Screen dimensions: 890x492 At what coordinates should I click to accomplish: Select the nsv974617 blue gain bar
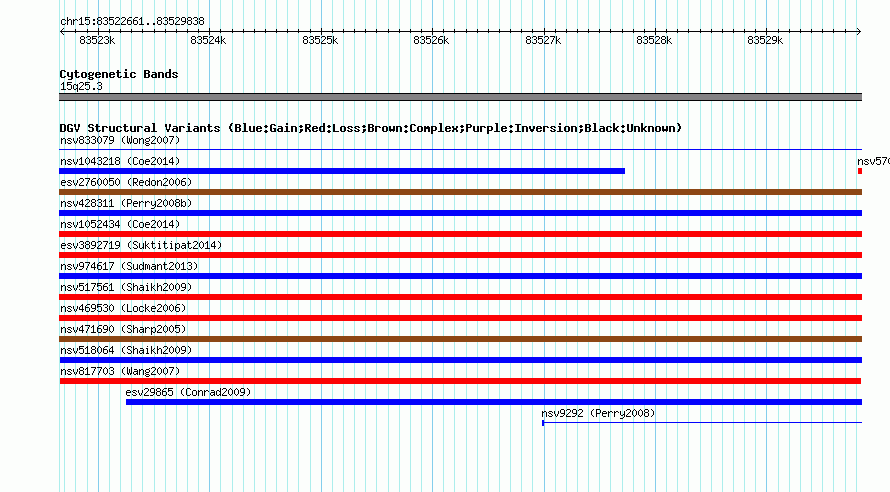click(x=460, y=276)
